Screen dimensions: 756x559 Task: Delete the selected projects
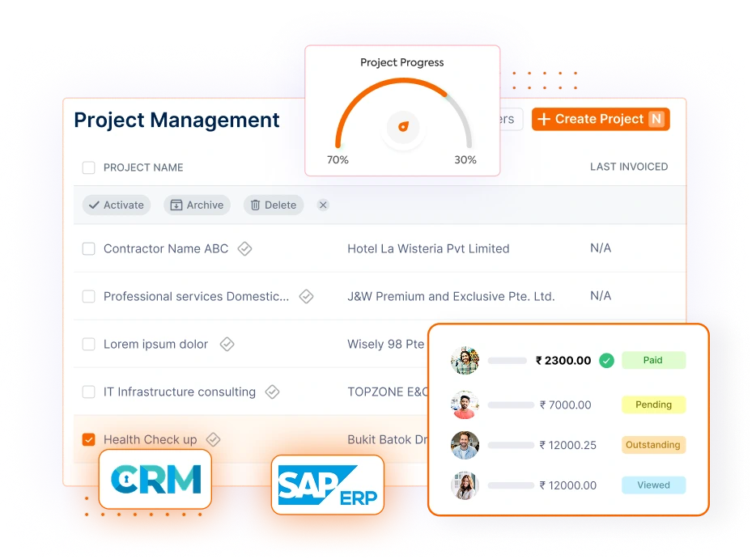click(274, 205)
